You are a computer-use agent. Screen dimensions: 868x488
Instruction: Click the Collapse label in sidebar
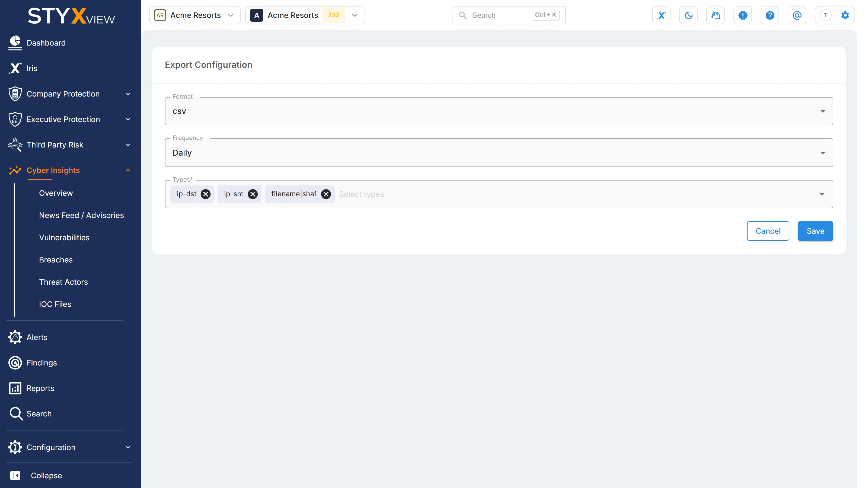(46, 476)
